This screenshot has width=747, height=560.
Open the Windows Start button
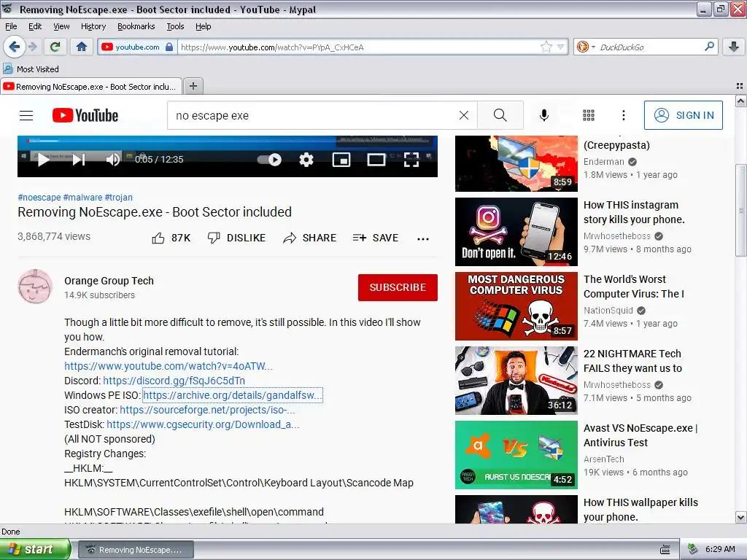pyautogui.click(x=35, y=549)
